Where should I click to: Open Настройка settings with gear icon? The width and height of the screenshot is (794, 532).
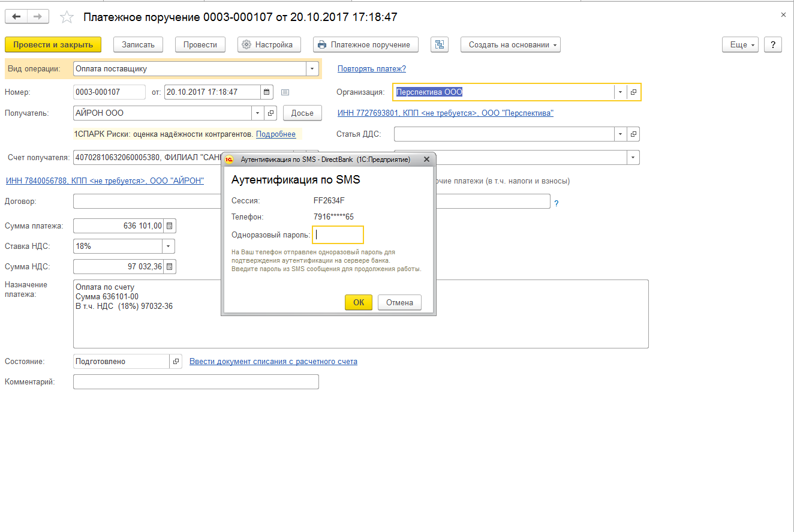click(269, 44)
